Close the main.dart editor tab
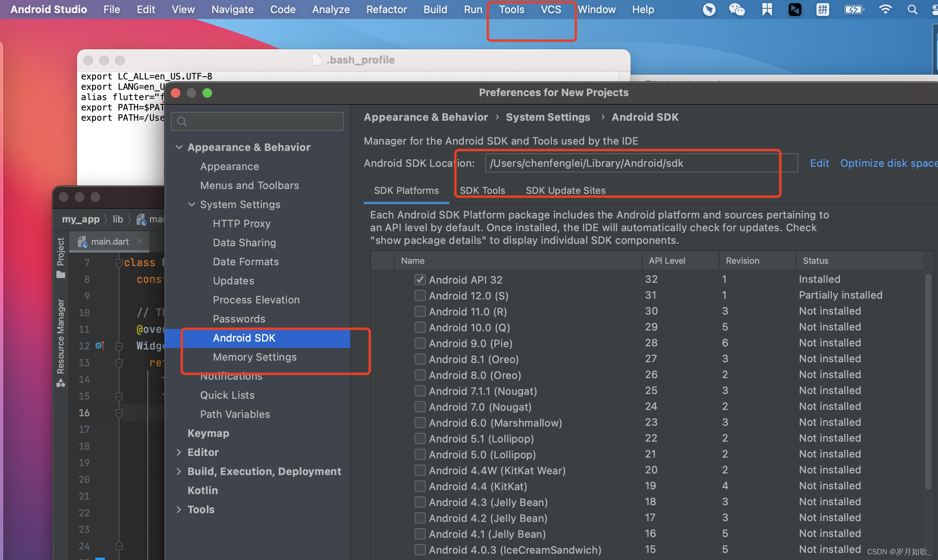The image size is (938, 560). click(x=140, y=241)
